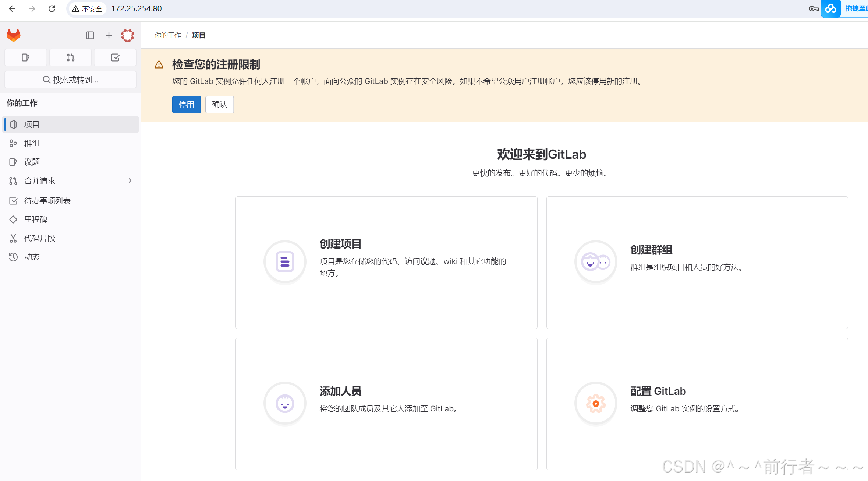868x481 pixels.
Task: Click the 你的工作 sidebar heading
Action: point(22,103)
